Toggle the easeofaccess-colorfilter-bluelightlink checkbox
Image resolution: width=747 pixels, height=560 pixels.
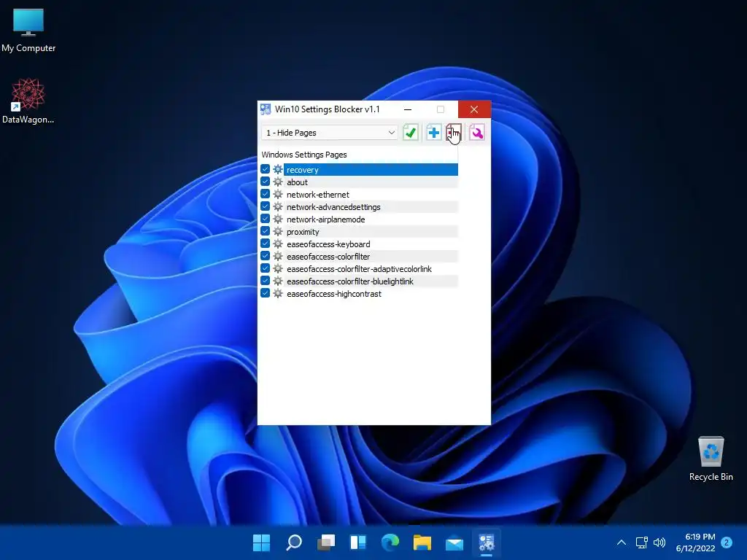click(266, 281)
